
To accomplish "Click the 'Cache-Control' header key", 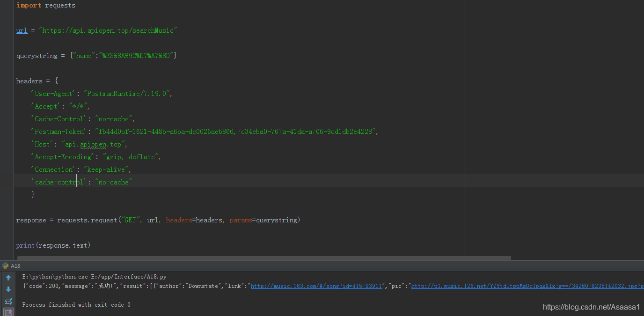I will (x=59, y=119).
